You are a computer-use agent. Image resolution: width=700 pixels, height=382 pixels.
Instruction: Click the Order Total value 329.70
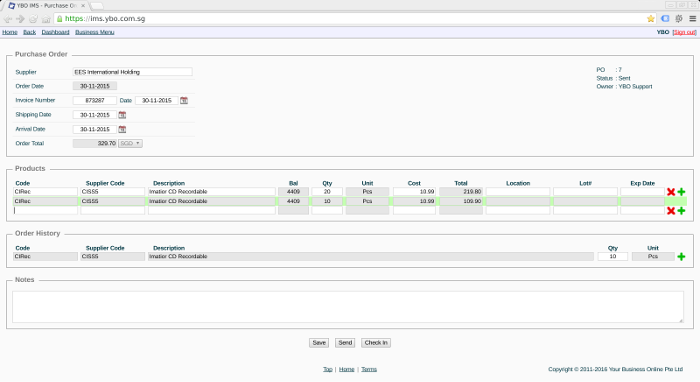coord(95,143)
